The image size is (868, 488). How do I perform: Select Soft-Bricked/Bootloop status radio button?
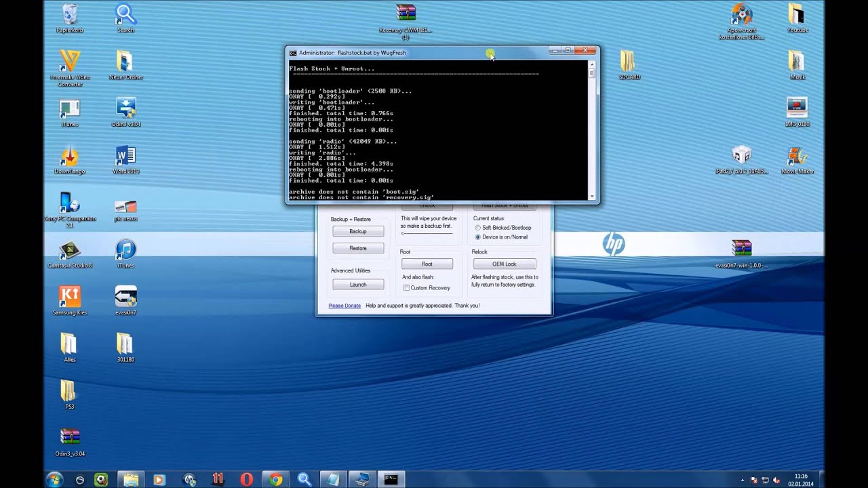tap(477, 228)
